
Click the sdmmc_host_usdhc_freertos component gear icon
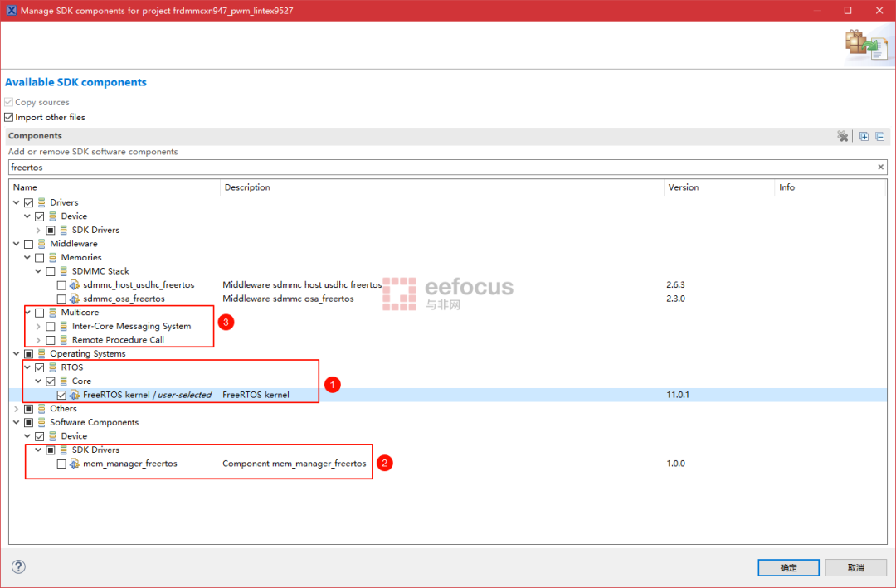click(x=75, y=284)
